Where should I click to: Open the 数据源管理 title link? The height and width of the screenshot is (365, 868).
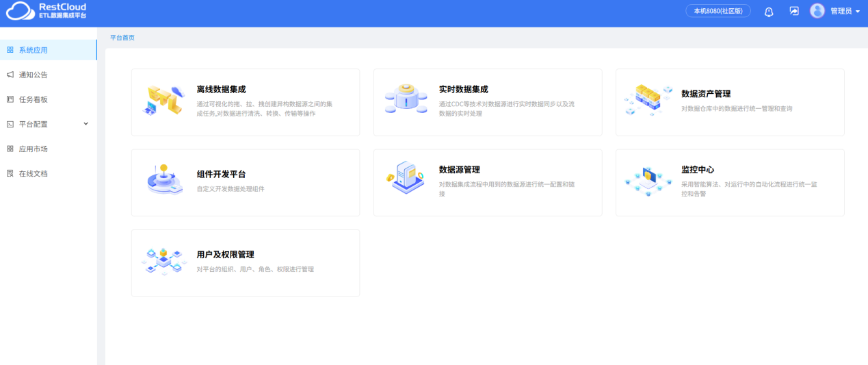[459, 169]
